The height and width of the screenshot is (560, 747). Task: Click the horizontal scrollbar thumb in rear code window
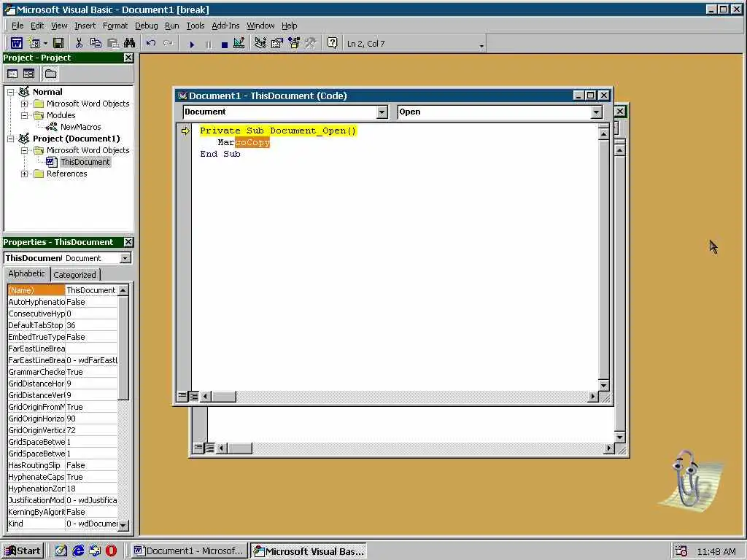239,448
